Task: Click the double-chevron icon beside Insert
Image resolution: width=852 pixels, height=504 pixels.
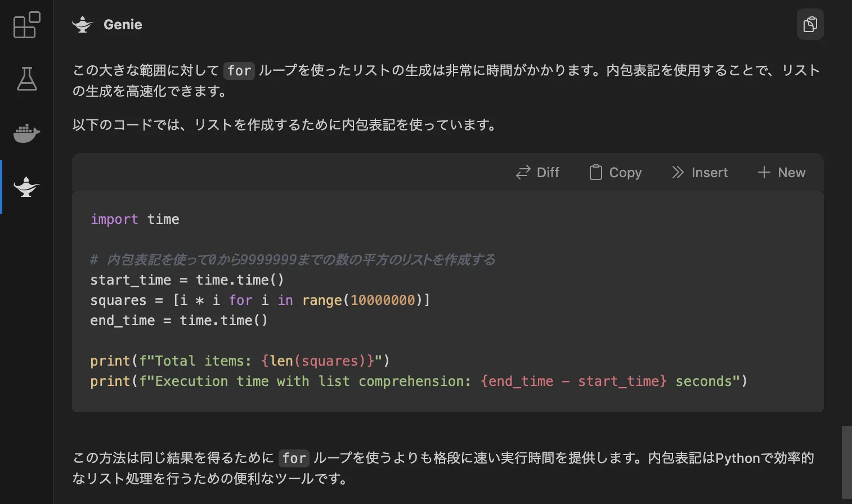Action: 678,172
